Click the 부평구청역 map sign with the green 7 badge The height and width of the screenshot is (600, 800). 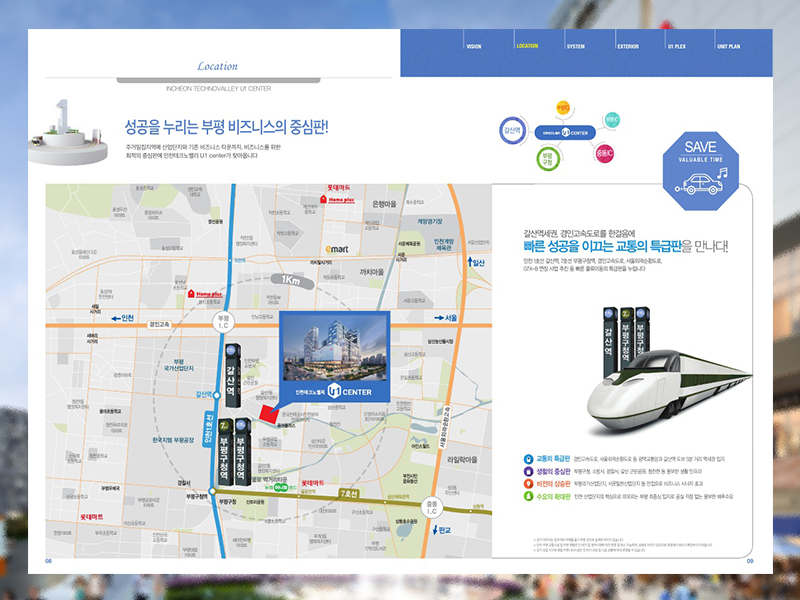(x=224, y=453)
